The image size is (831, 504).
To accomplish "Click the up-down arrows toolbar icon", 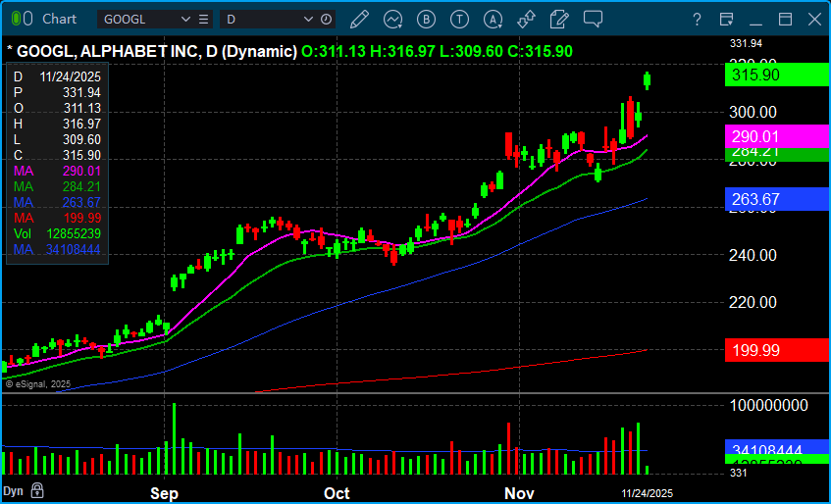I will [526, 20].
